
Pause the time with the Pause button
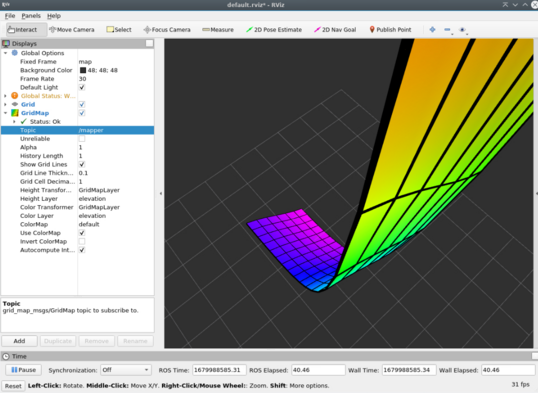23,370
